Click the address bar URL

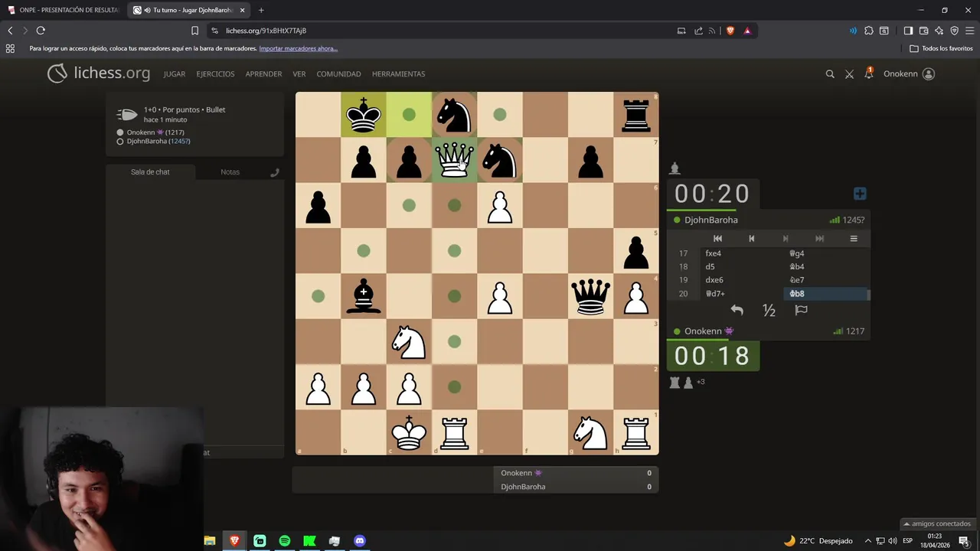266,31
